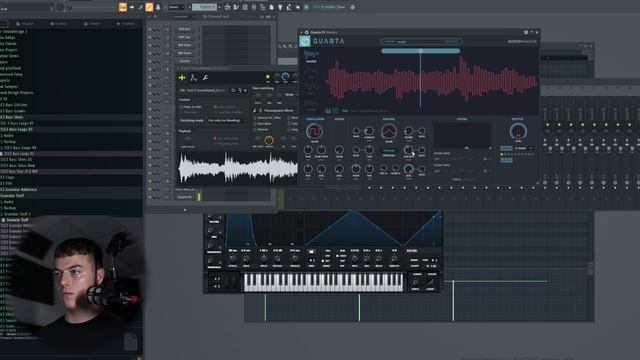Mute the 808 Clap channel
The width and height of the screenshot is (640, 360).
(150, 37)
